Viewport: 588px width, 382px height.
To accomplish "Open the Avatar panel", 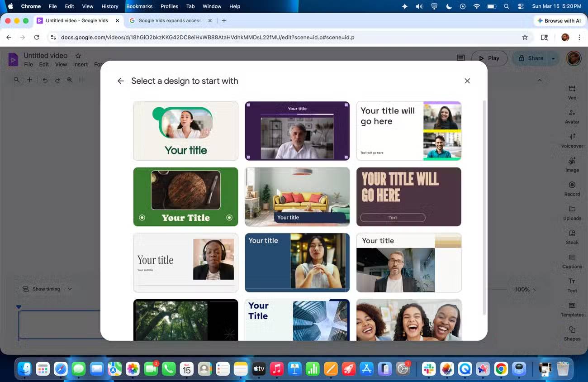I will click(x=572, y=115).
